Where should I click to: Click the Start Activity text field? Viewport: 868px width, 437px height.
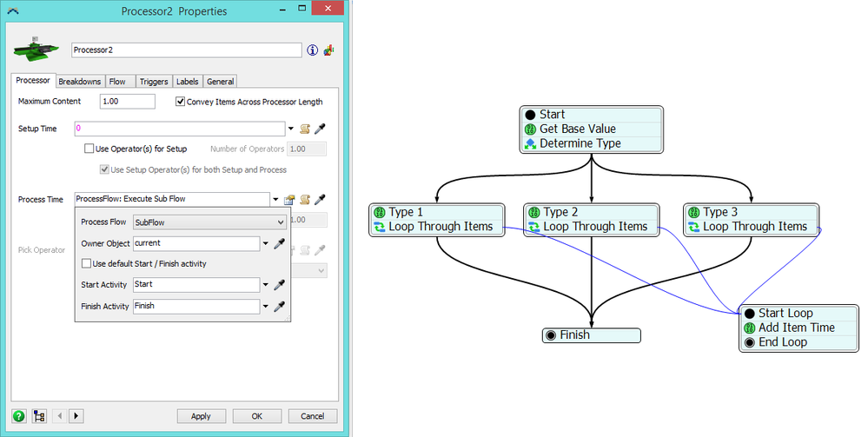pyautogui.click(x=196, y=285)
